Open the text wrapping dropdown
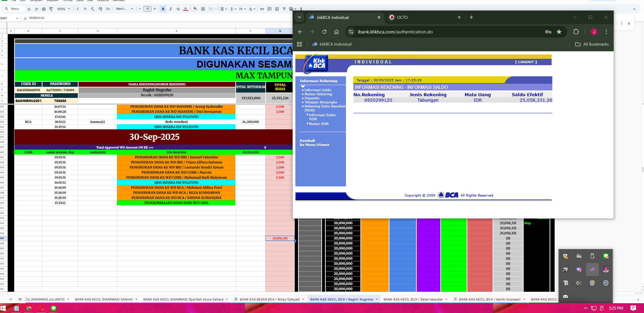The image size is (644, 313). [x=242, y=9]
